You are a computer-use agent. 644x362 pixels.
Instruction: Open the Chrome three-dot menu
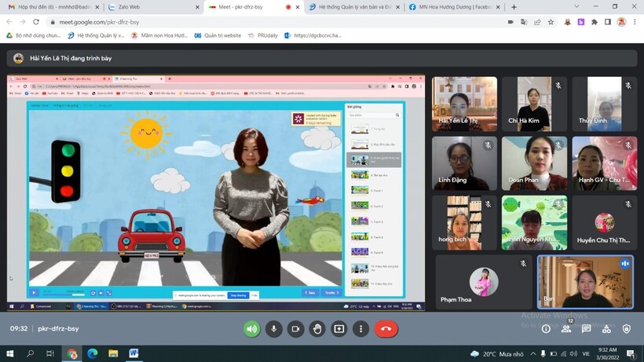(635, 22)
